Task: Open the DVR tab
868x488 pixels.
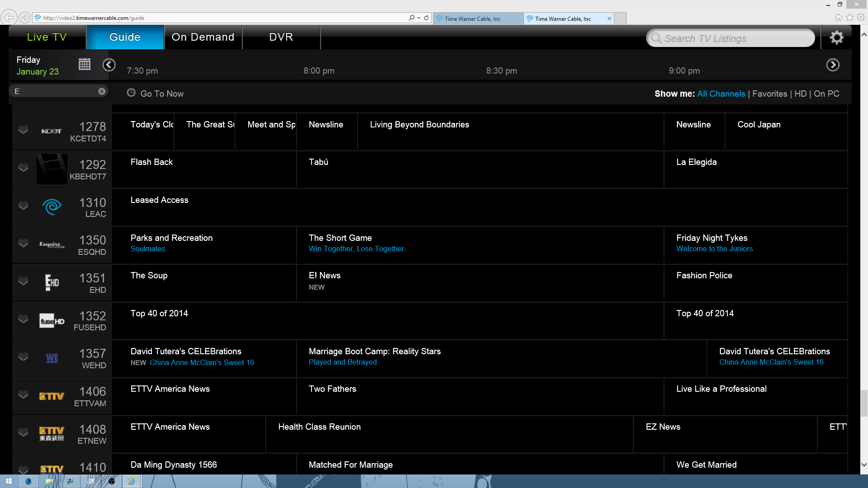Action: [281, 37]
